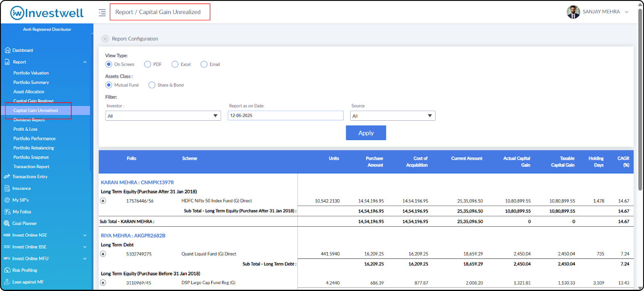Screen dimensions: 644x291
Task: Click the Dashboard home icon
Action: pyautogui.click(x=7, y=50)
